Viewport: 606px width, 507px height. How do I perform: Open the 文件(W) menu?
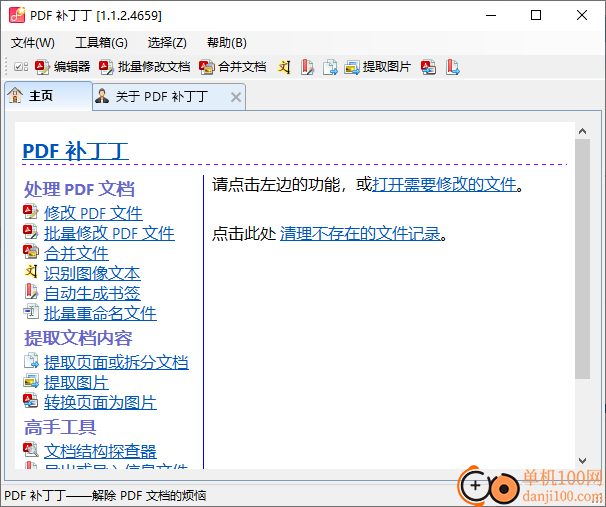(32, 43)
